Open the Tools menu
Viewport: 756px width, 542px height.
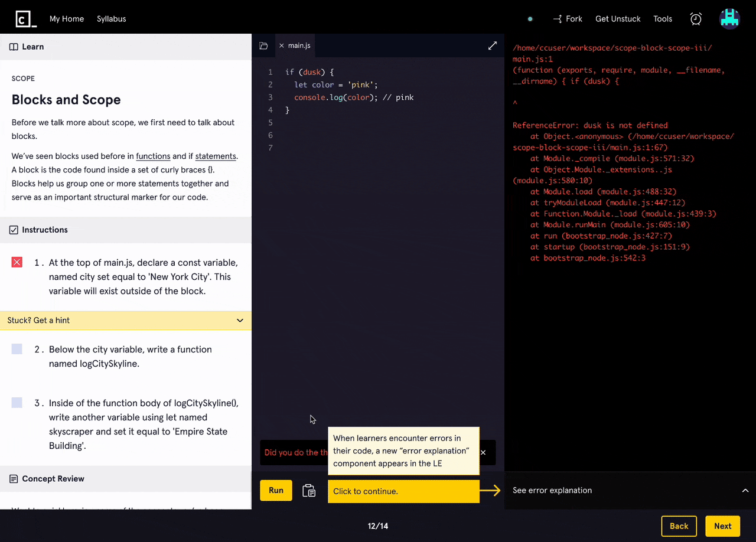(x=663, y=19)
